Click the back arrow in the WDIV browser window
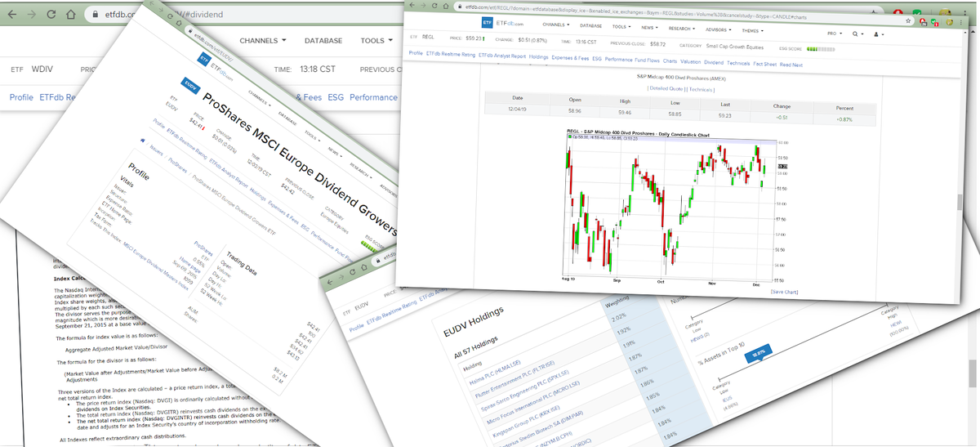Image resolution: width=980 pixels, height=447 pixels. coord(14,14)
